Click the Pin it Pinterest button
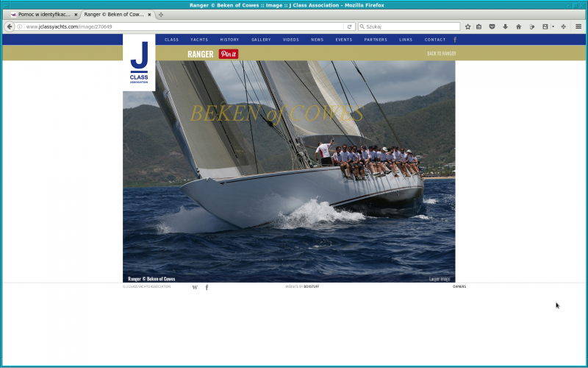Screen dimensions: 588x368 (x=229, y=54)
